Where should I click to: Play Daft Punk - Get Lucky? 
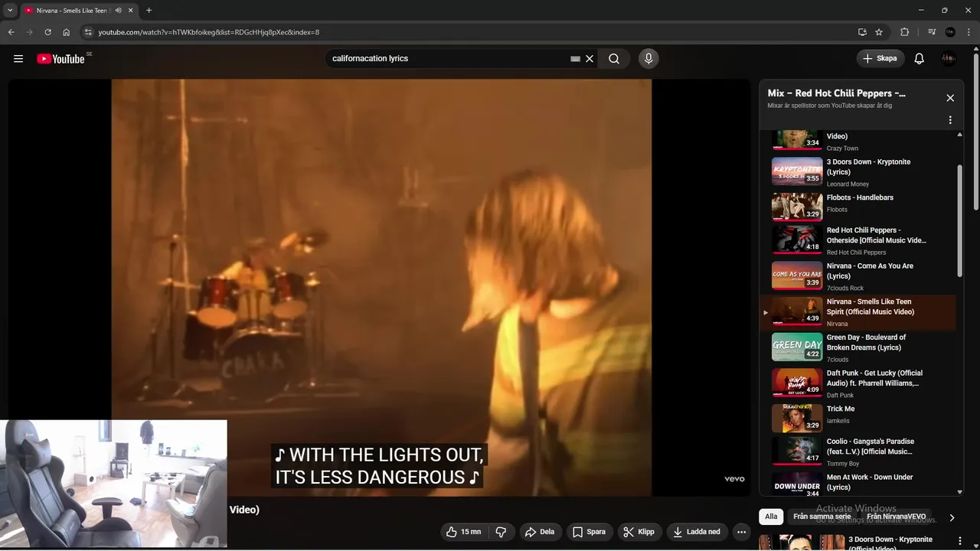(x=857, y=383)
